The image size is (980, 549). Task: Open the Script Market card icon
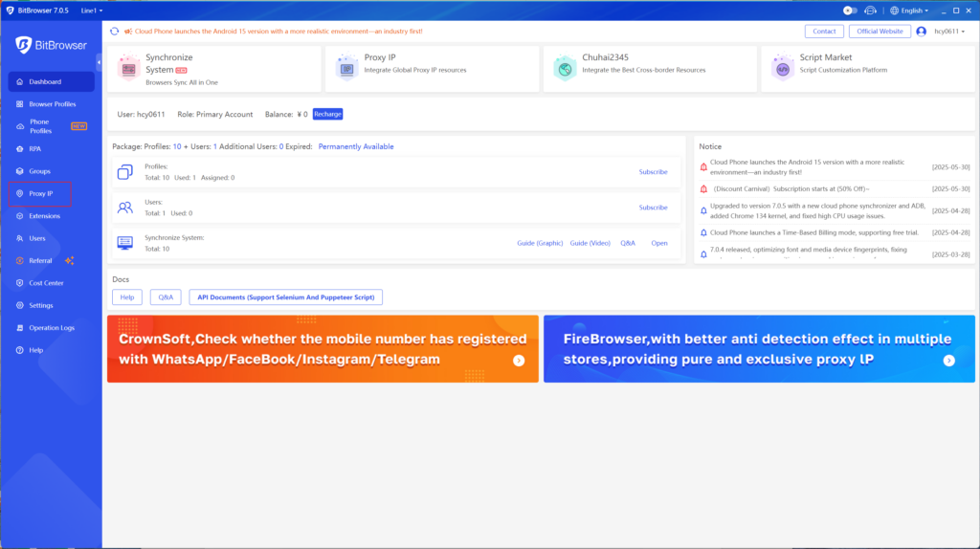[783, 68]
